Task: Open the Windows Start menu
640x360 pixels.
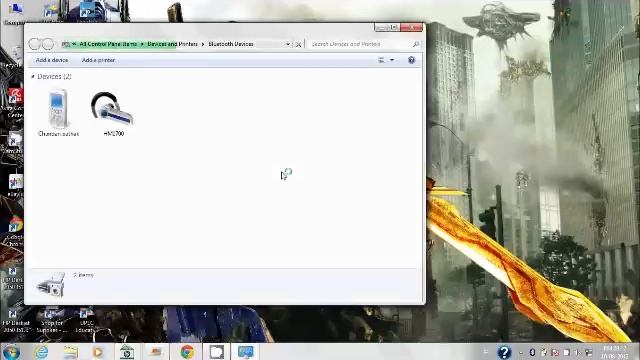Action: tap(11, 352)
